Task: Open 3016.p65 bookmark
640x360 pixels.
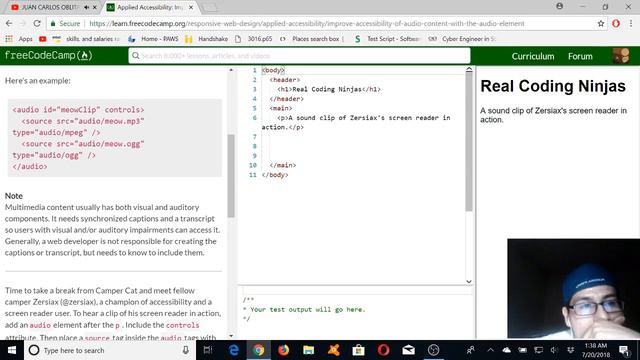Action: [x=254, y=39]
